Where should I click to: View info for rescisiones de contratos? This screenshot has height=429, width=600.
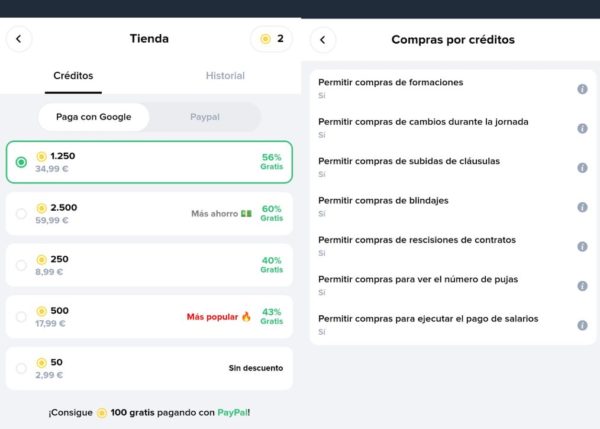click(582, 246)
